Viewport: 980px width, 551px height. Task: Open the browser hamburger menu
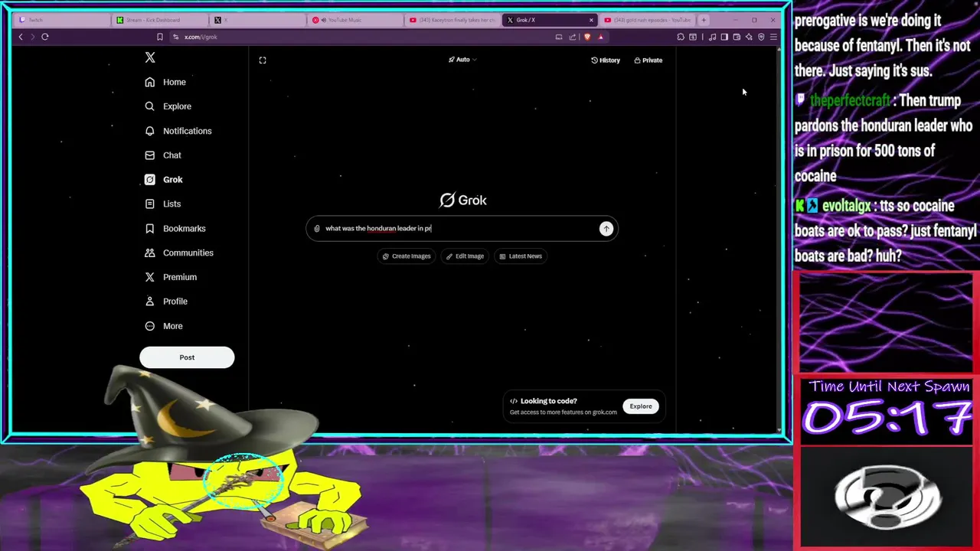tap(773, 37)
